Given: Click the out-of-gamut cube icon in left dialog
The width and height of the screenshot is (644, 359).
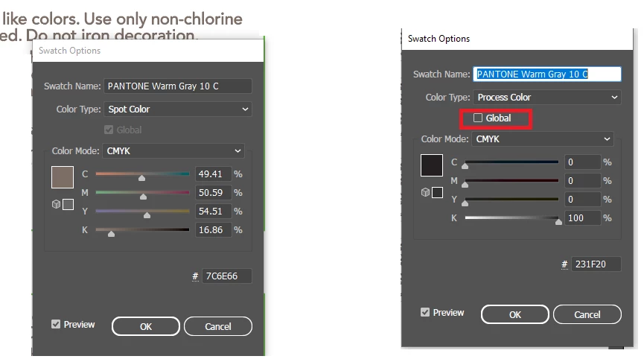Looking at the screenshot, I should [56, 204].
